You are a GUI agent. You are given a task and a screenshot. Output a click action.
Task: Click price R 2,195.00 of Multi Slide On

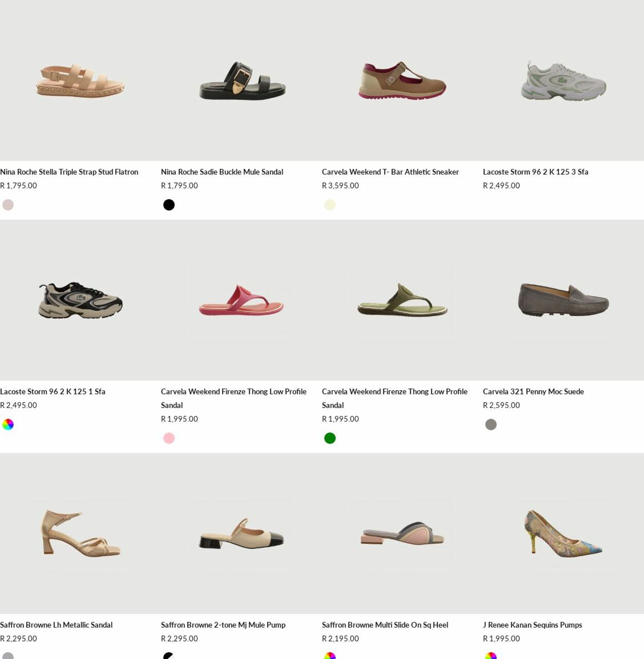click(x=341, y=639)
